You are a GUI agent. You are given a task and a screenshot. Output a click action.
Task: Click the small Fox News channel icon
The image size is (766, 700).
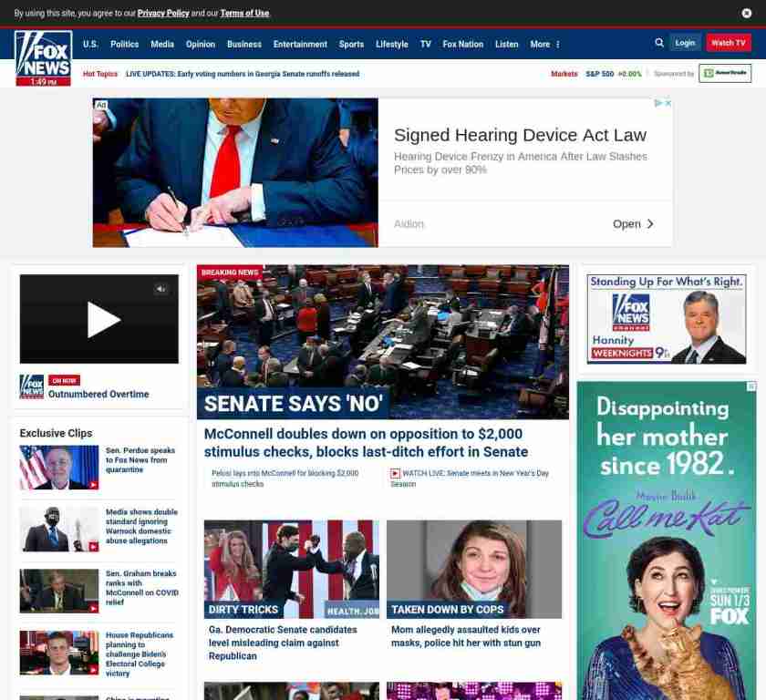click(32, 386)
